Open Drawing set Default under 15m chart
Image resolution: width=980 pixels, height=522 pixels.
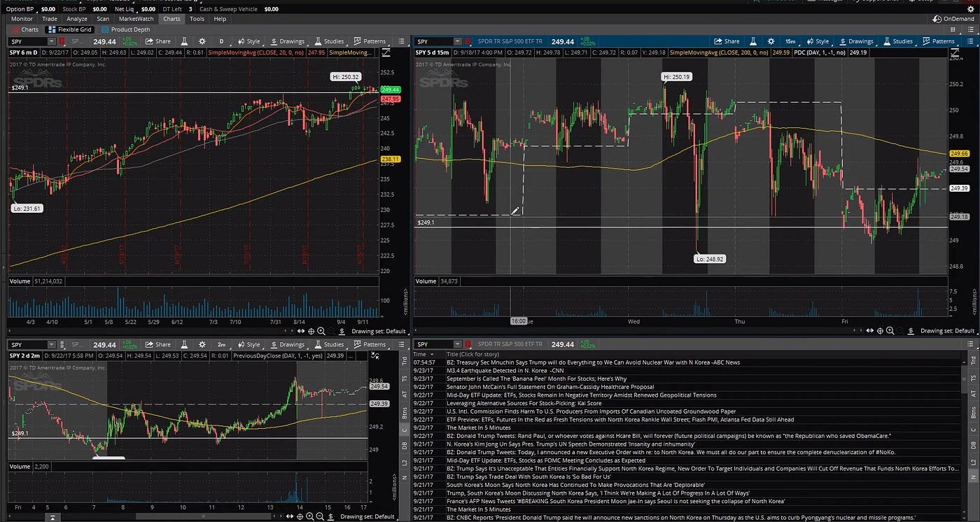coord(947,331)
